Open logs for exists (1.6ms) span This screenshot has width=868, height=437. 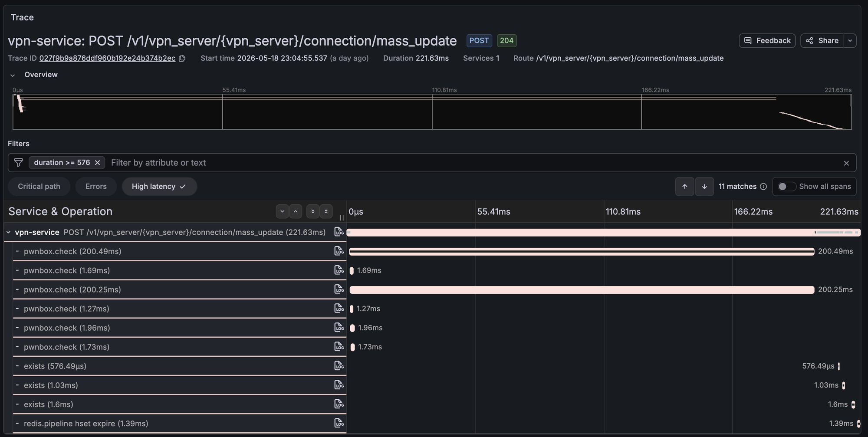[339, 404]
